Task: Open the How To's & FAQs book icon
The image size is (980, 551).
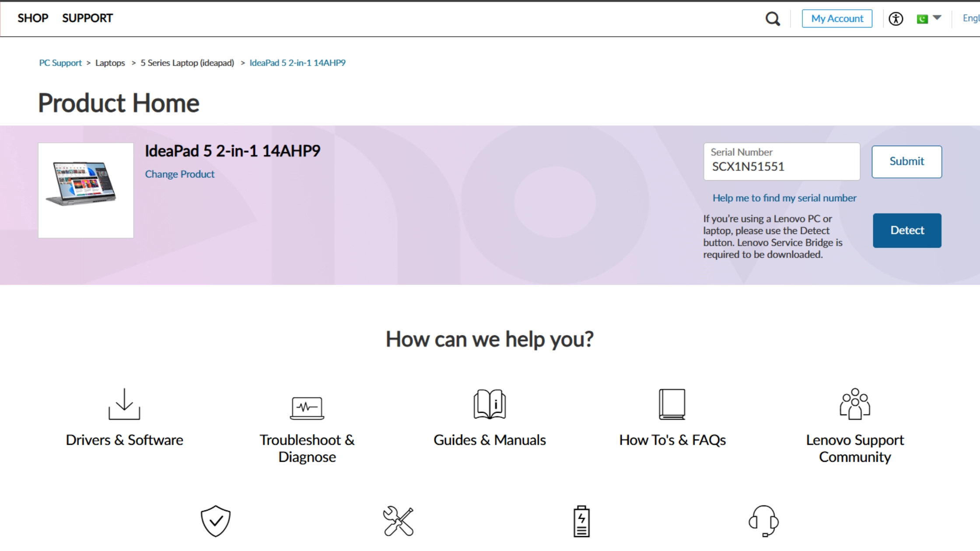Action: (x=672, y=404)
